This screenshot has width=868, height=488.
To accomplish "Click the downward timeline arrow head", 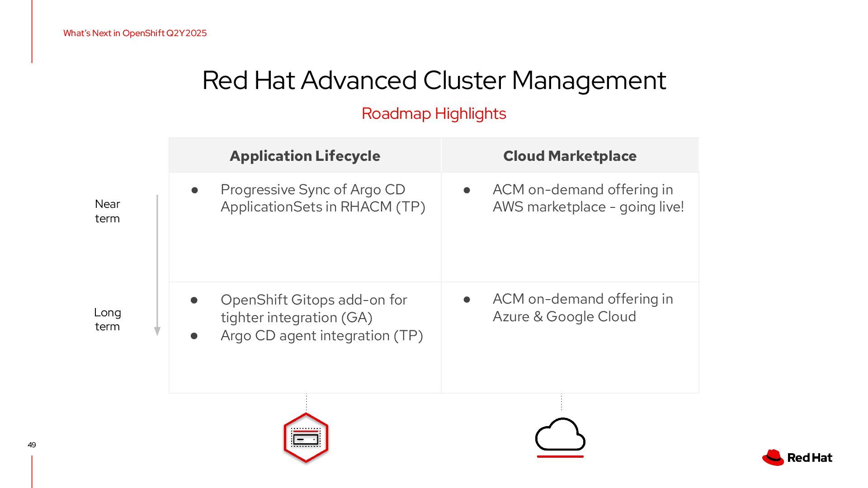I will point(157,331).
